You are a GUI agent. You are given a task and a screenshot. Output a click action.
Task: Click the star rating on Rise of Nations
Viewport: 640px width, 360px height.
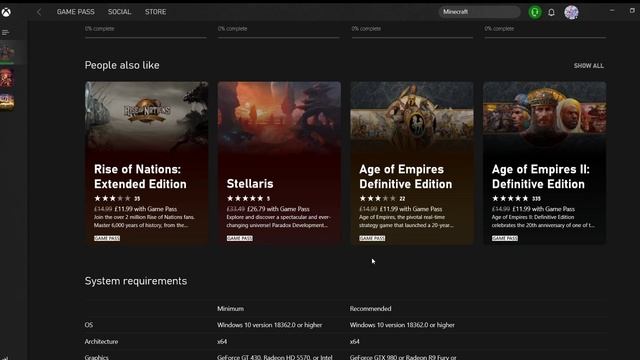112,198
